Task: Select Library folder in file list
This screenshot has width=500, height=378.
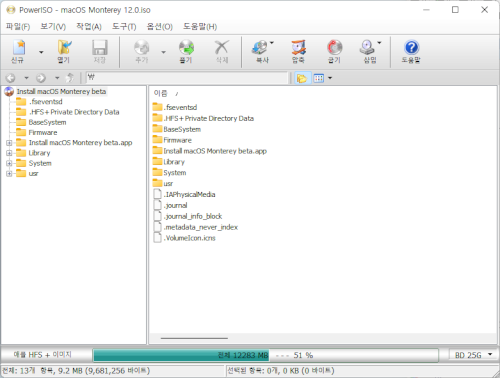Action: pos(169,162)
